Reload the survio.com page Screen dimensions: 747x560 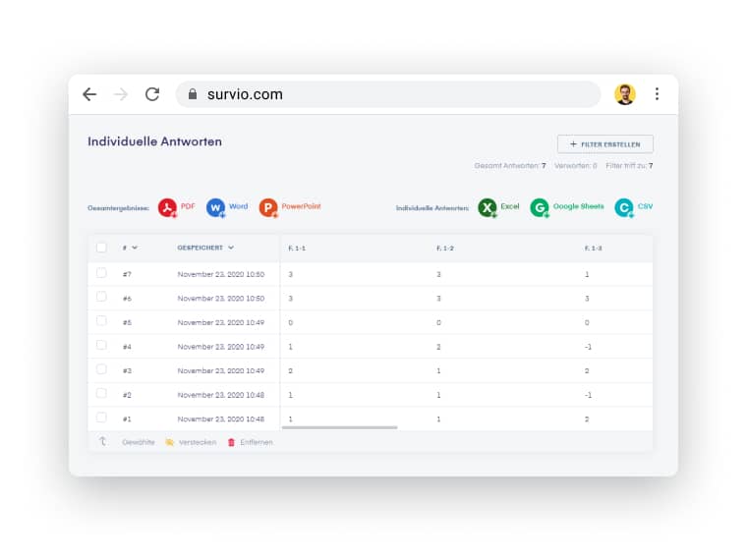(152, 94)
